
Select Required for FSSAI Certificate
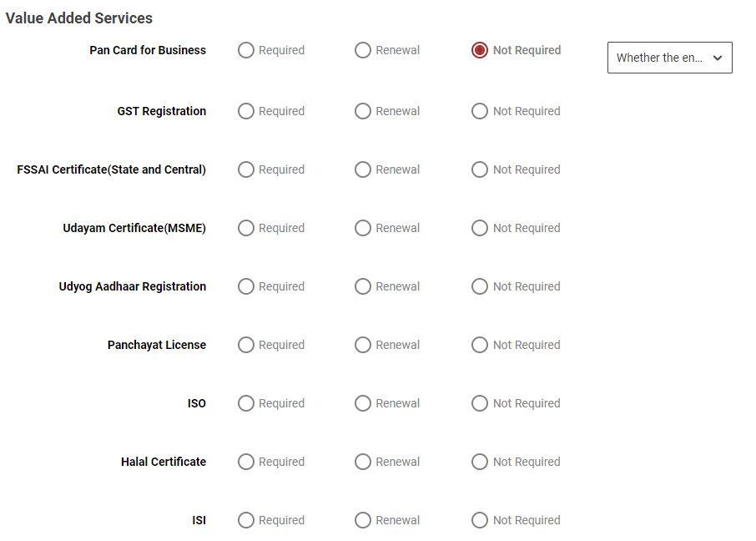click(246, 169)
